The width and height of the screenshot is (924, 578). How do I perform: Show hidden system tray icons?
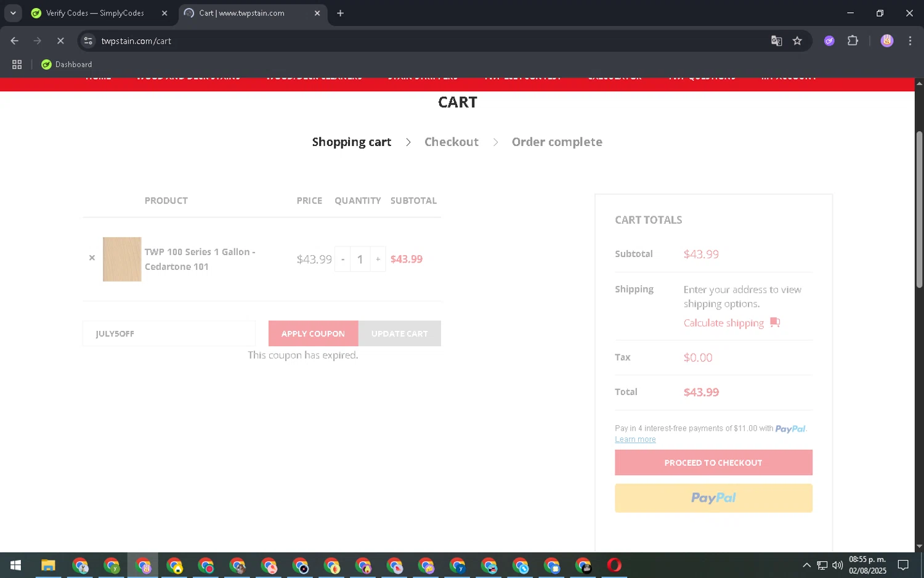tap(806, 565)
